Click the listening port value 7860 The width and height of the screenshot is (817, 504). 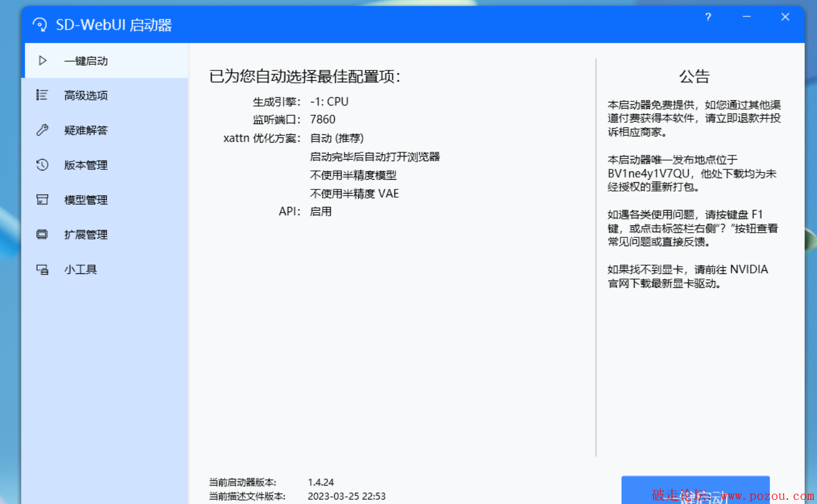tap(322, 119)
